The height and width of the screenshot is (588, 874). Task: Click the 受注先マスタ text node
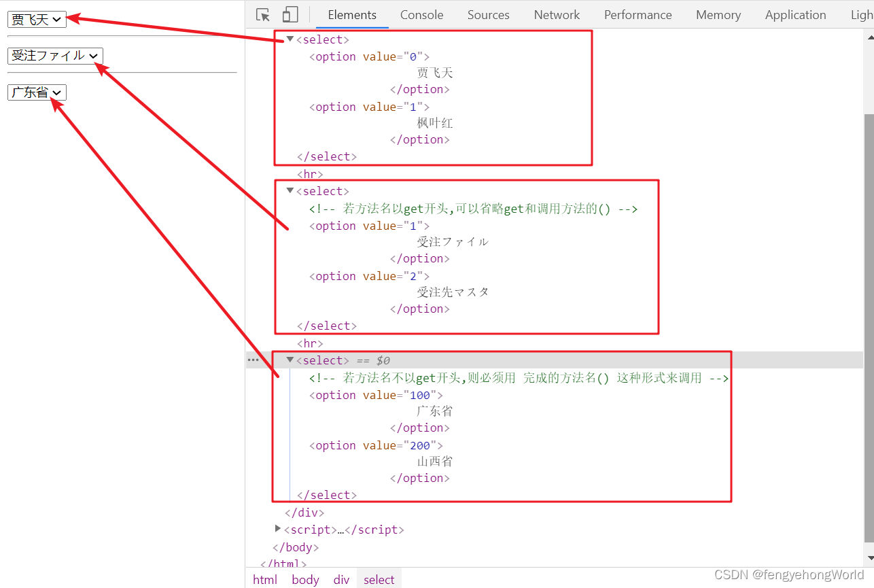[453, 292]
